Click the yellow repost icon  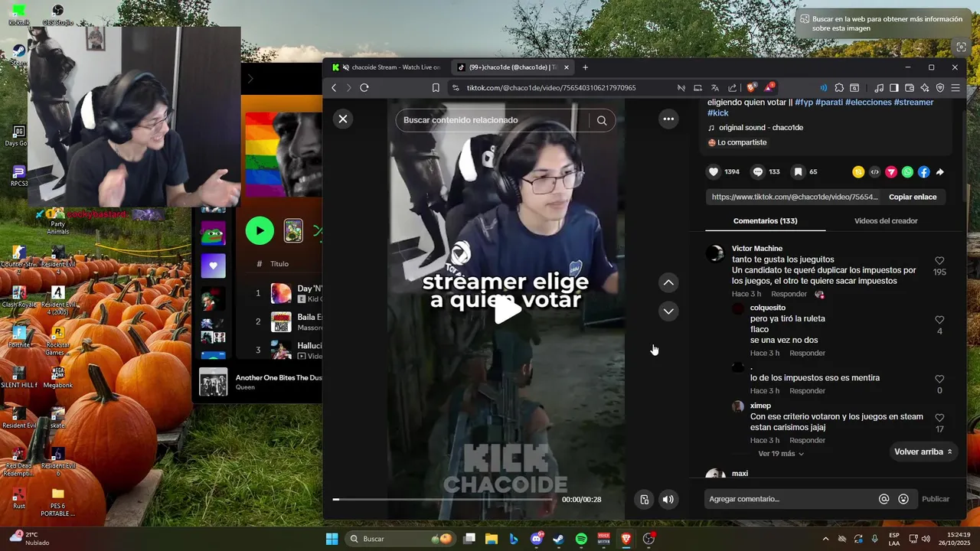[858, 172]
